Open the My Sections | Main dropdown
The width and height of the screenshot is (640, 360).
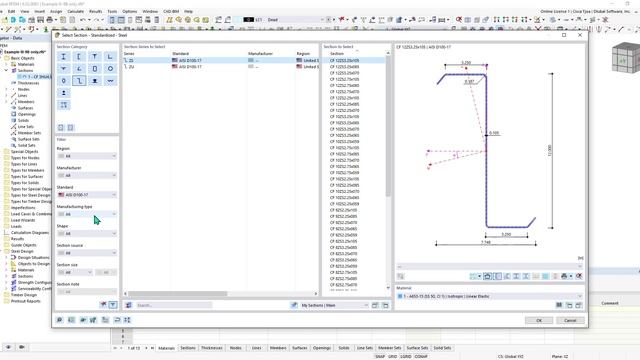click(x=334, y=305)
